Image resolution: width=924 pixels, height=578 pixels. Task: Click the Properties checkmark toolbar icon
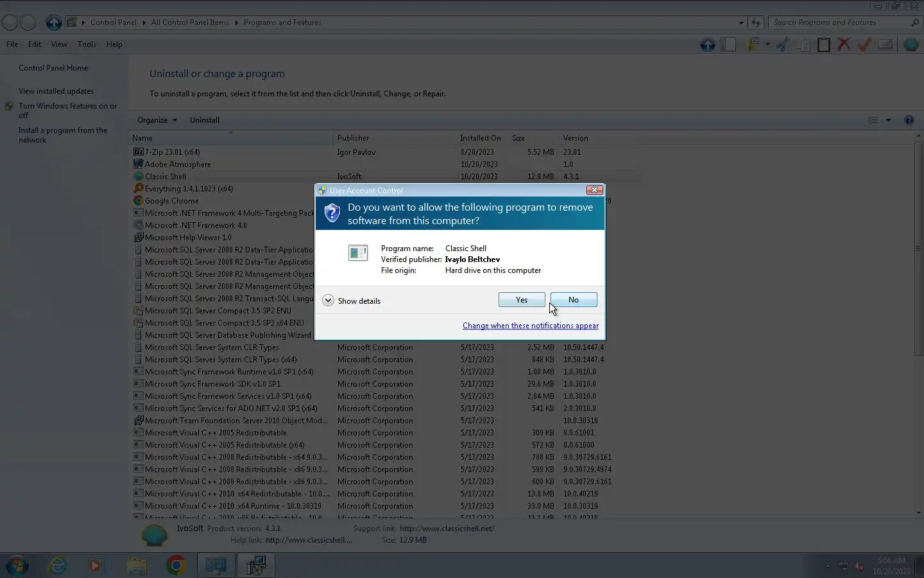(x=865, y=44)
